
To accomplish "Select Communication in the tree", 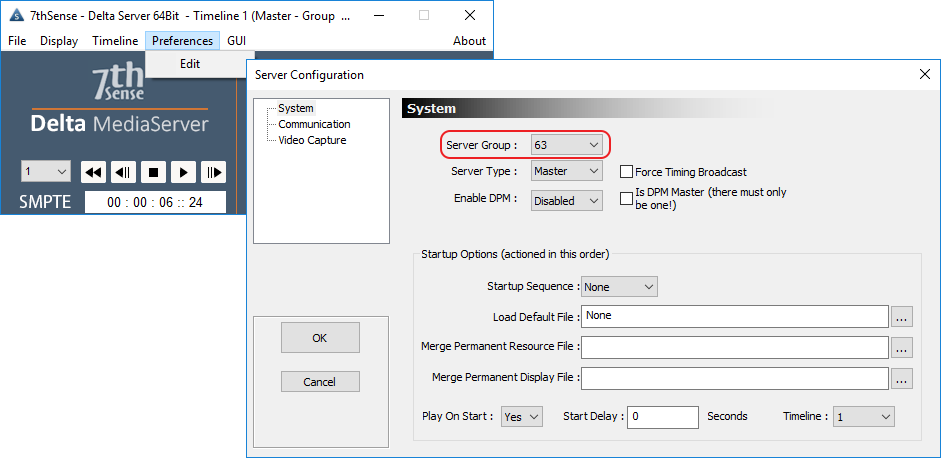I will [x=314, y=124].
